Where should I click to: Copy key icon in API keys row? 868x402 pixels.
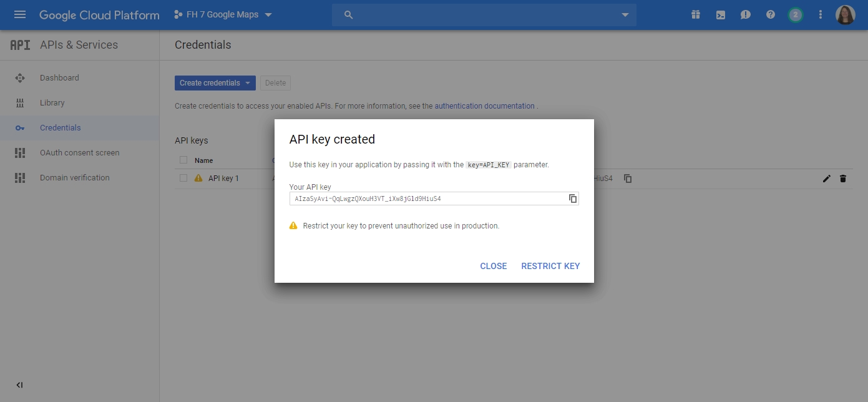tap(628, 179)
